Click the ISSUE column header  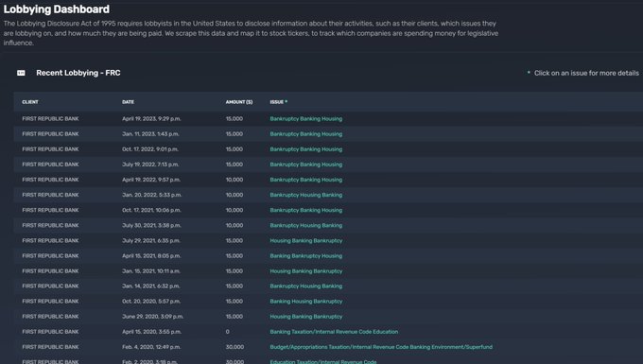click(x=277, y=102)
